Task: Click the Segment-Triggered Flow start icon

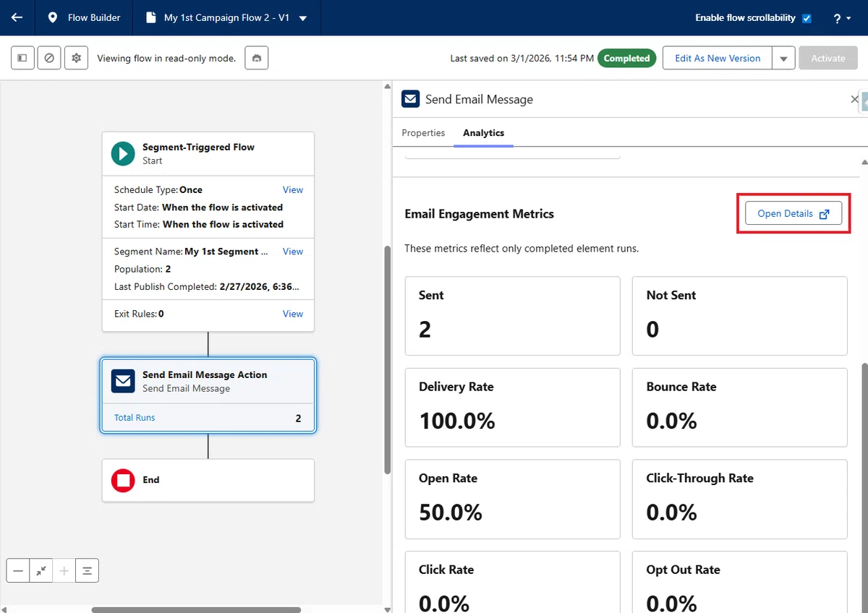Action: point(123,153)
